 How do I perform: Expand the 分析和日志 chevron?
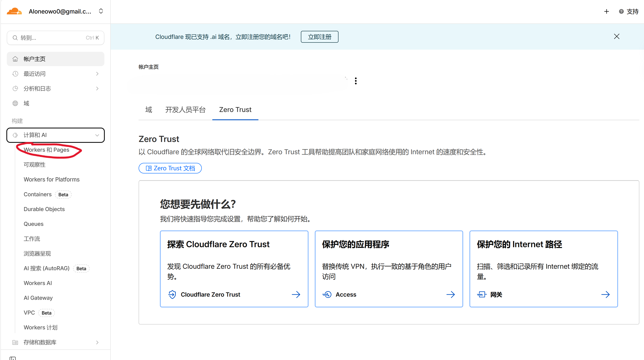(97, 89)
